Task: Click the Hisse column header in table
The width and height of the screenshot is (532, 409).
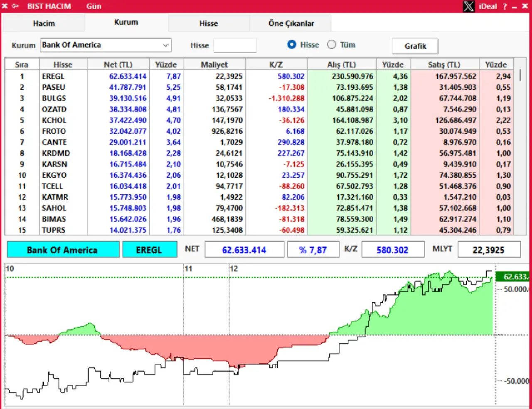Action: (63, 64)
